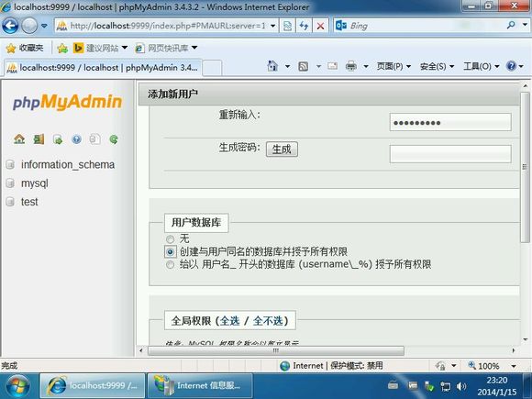Click the volume speaker tray icon
The height and width of the screenshot is (399, 532).
point(461,386)
